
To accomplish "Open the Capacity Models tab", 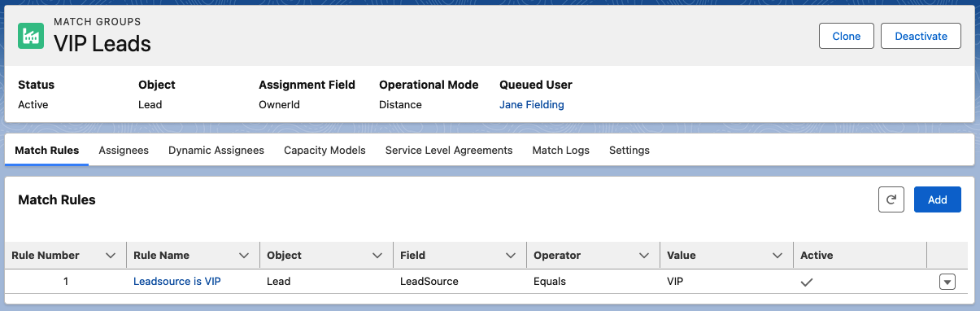I will 324,150.
